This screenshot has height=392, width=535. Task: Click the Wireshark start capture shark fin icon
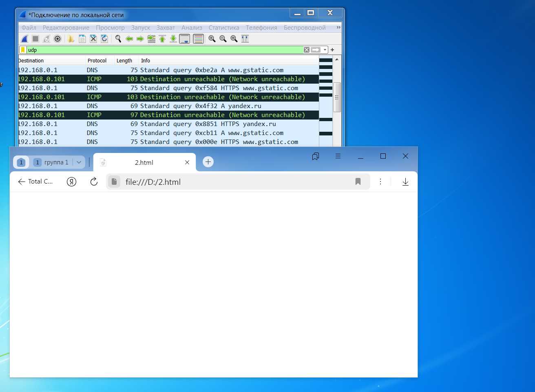[24, 39]
